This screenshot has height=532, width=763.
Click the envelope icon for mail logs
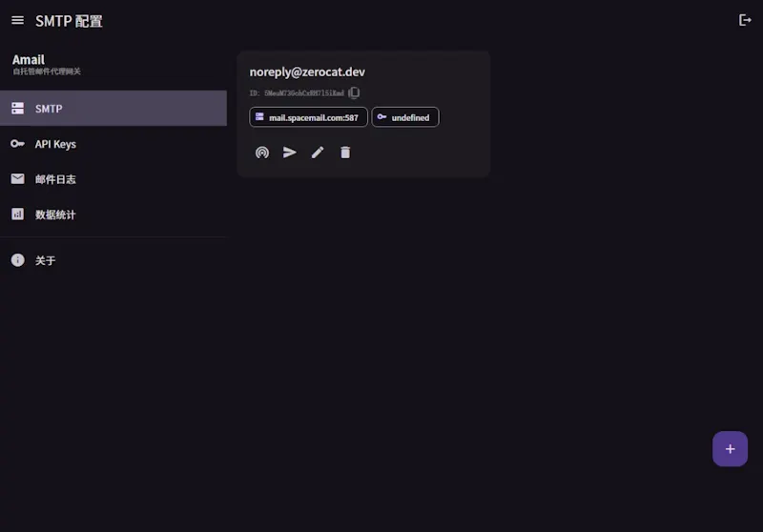point(17,179)
